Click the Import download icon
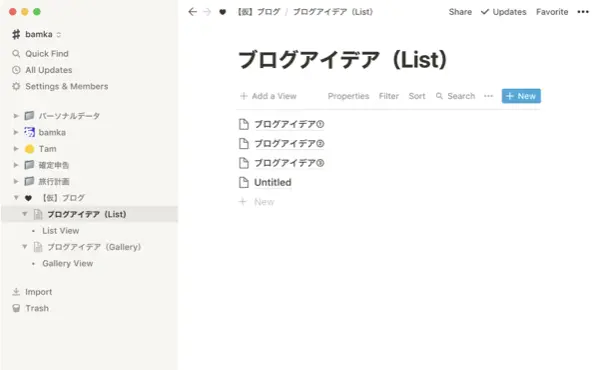The height and width of the screenshot is (370, 600). (16, 292)
